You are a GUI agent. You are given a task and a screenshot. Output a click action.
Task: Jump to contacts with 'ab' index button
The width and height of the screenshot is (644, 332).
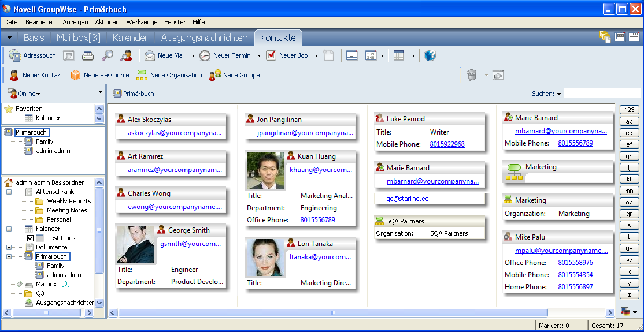point(629,121)
